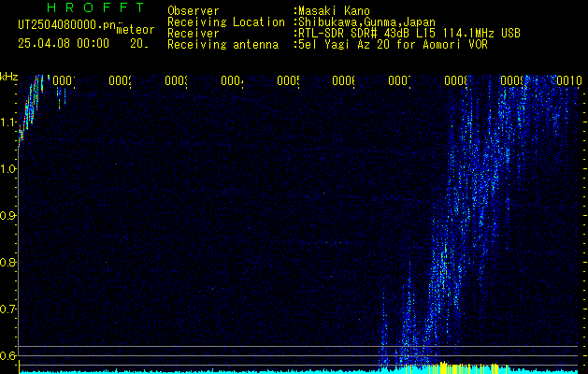Click the 0001 time marker
The width and height of the screenshot is (588, 374).
pyautogui.click(x=64, y=80)
